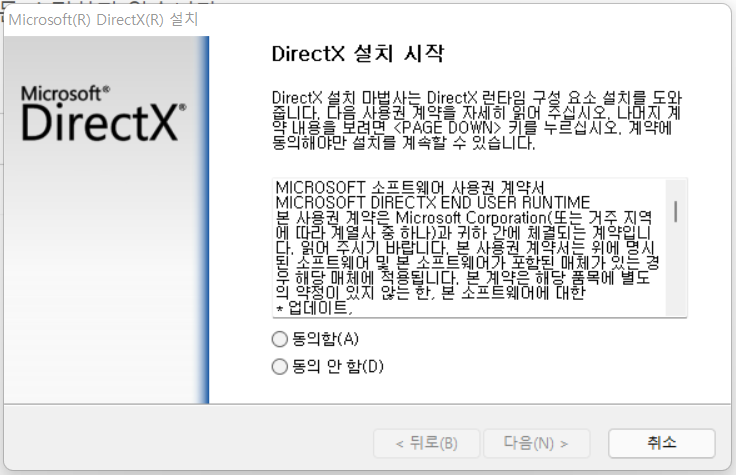Click the MICROSOFT 소프트웨어 사용권 계약서 line
736x475 pixels.
(x=410, y=188)
